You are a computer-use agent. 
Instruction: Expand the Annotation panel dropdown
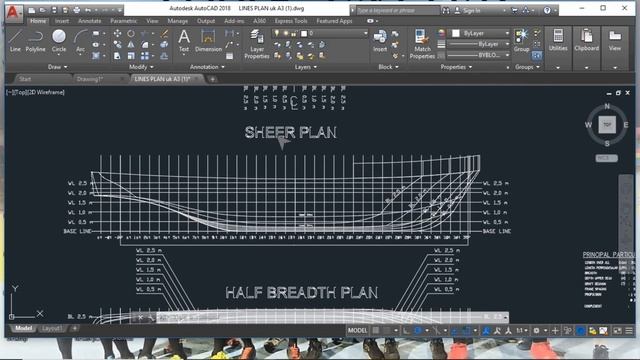point(207,67)
